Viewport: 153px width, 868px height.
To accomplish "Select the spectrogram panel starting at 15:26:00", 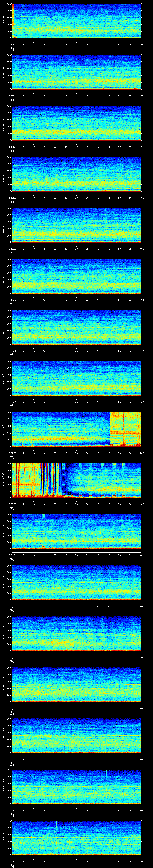I will pyautogui.click(x=76, y=633).
